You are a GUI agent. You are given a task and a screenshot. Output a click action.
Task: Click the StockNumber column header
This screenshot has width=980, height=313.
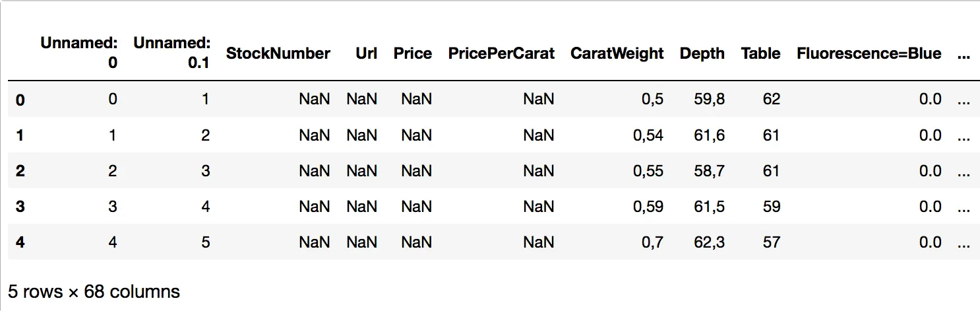pos(278,53)
